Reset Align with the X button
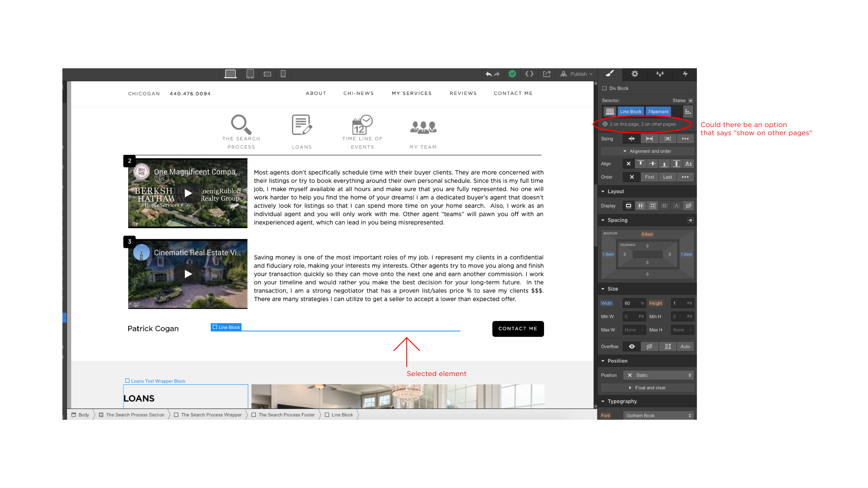Screen dimensions: 868x488 628,164
